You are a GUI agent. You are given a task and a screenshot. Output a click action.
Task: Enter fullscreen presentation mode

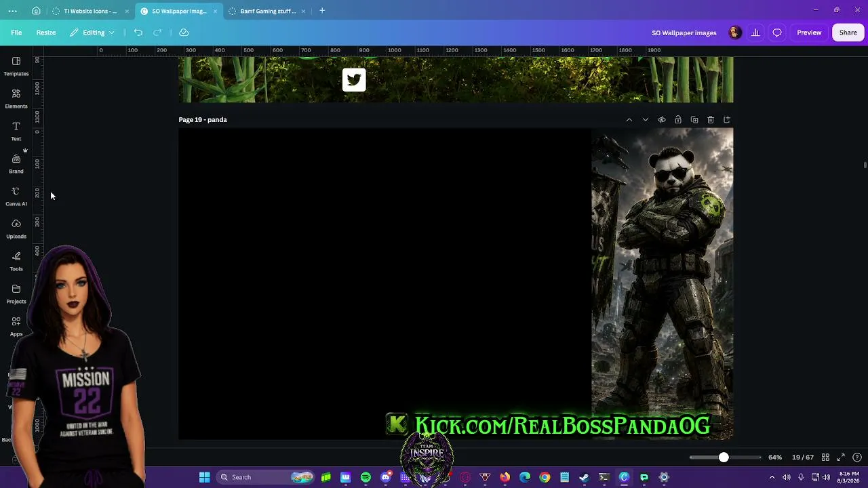841,457
